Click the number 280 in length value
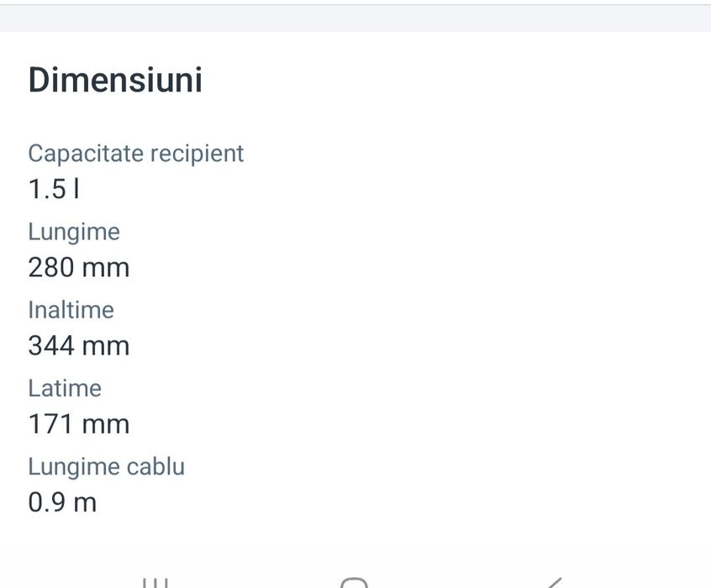 pos(51,267)
